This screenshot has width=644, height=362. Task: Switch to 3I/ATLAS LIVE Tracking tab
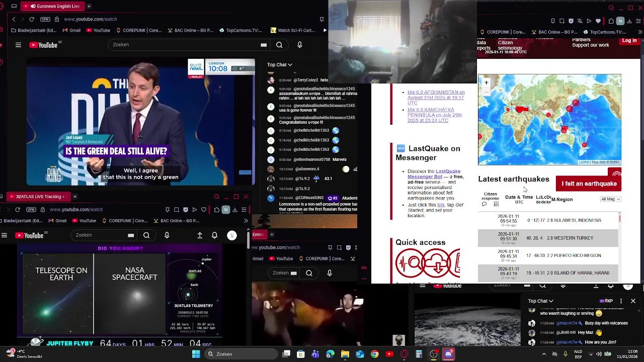38,197
